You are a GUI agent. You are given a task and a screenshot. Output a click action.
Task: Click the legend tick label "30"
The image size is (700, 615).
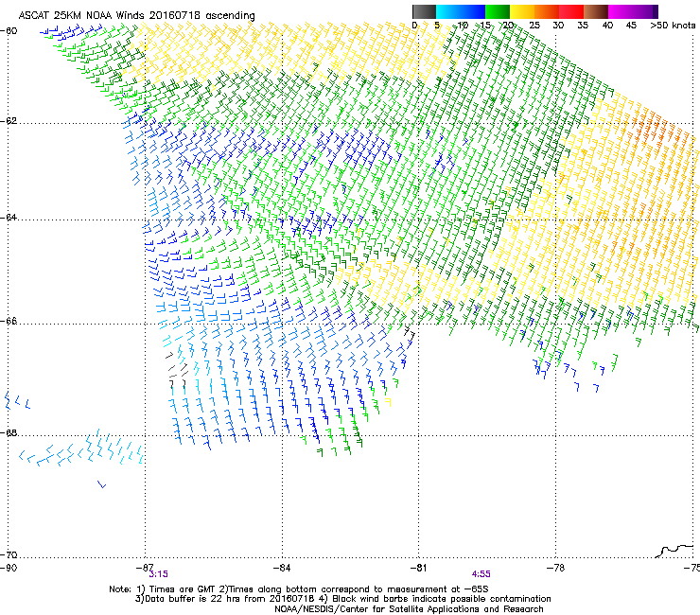tap(558, 26)
